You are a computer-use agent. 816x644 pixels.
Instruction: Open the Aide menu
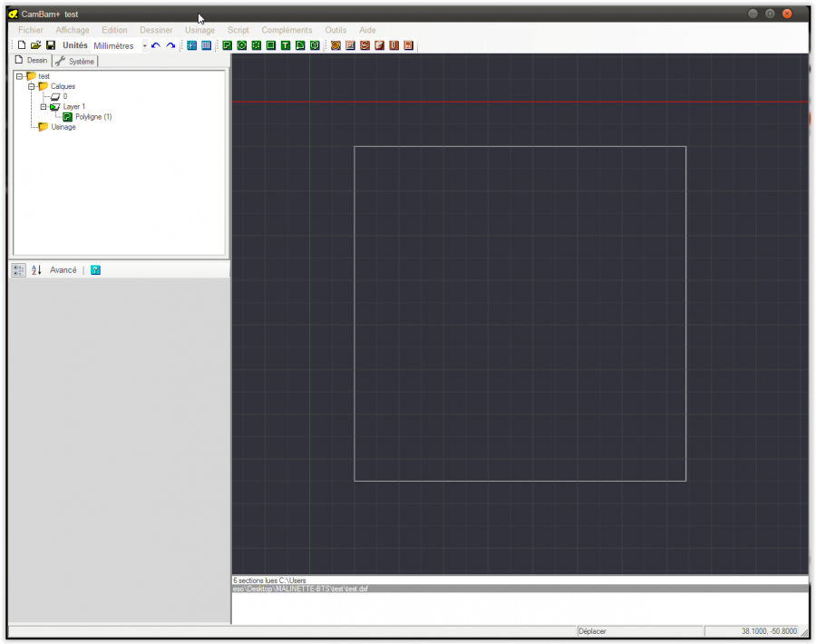[x=367, y=30]
